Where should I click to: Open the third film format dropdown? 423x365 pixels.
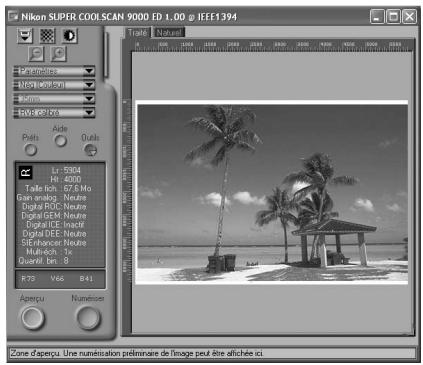coord(54,99)
